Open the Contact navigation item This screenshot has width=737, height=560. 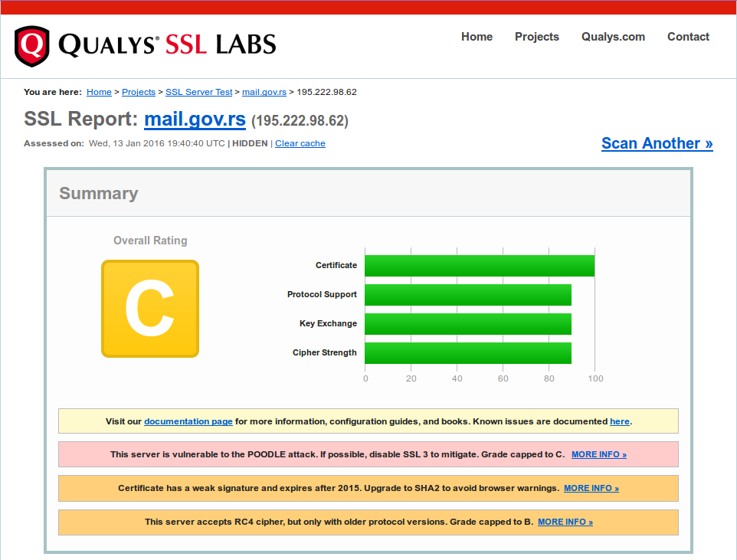[688, 37]
